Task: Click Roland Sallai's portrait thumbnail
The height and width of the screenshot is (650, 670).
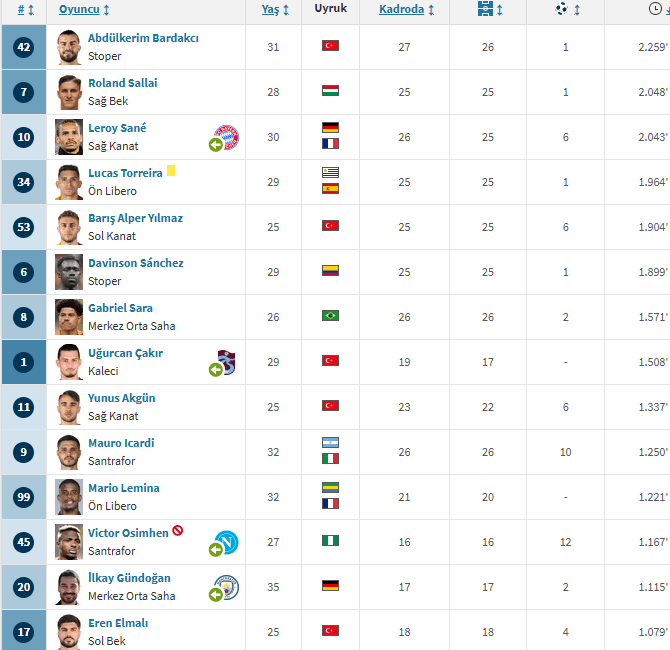Action: [69, 92]
